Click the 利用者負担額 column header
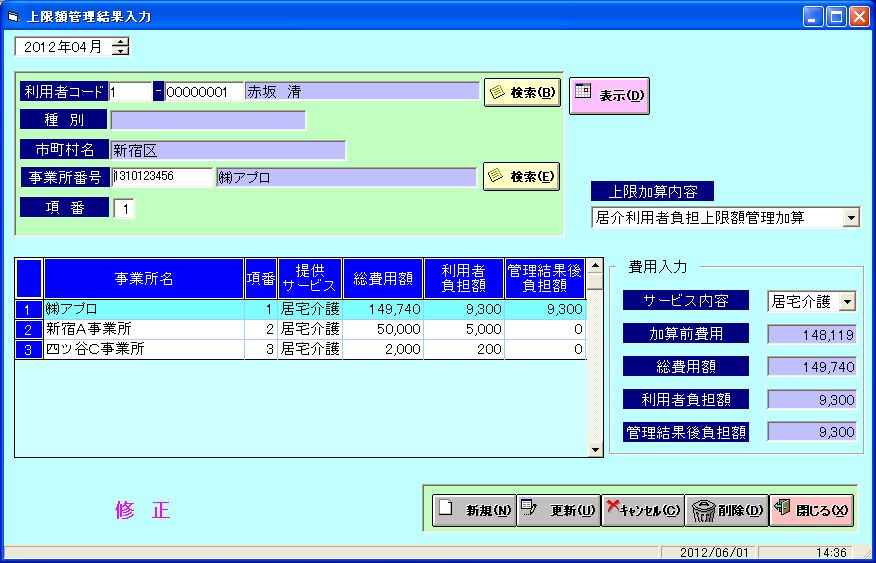Image resolution: width=876 pixels, height=563 pixels. pos(464,279)
